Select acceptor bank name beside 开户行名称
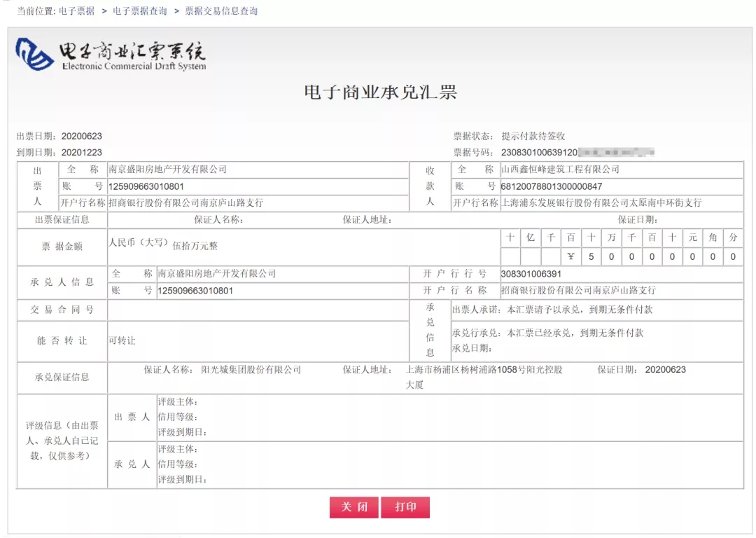The width and height of the screenshot is (756, 538). click(579, 290)
